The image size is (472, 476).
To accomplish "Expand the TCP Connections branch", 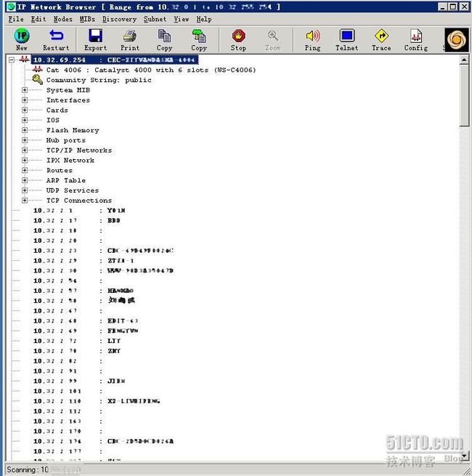I will click(25, 200).
